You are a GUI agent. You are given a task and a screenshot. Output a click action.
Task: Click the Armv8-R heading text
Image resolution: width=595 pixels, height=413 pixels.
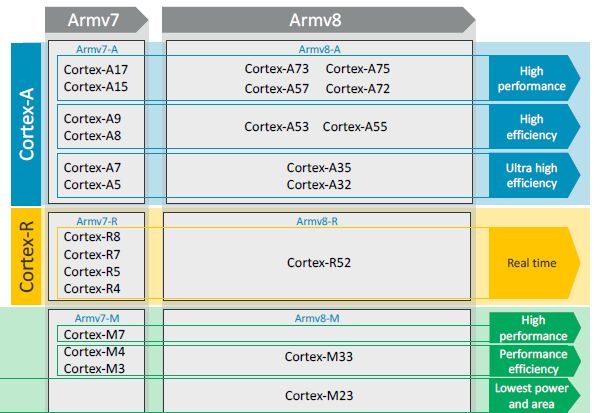tap(317, 221)
